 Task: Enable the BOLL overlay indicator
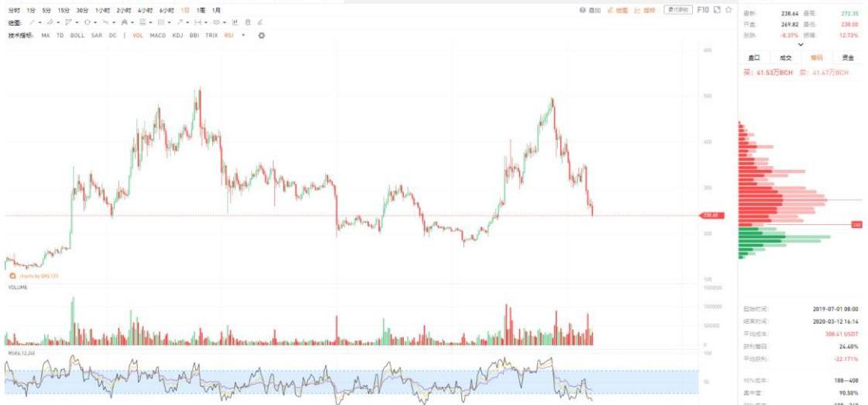[x=77, y=36]
